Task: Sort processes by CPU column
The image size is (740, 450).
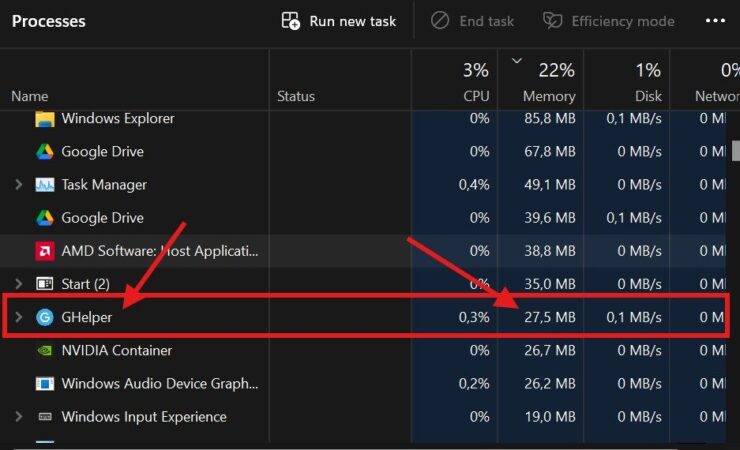Action: pyautogui.click(x=476, y=96)
